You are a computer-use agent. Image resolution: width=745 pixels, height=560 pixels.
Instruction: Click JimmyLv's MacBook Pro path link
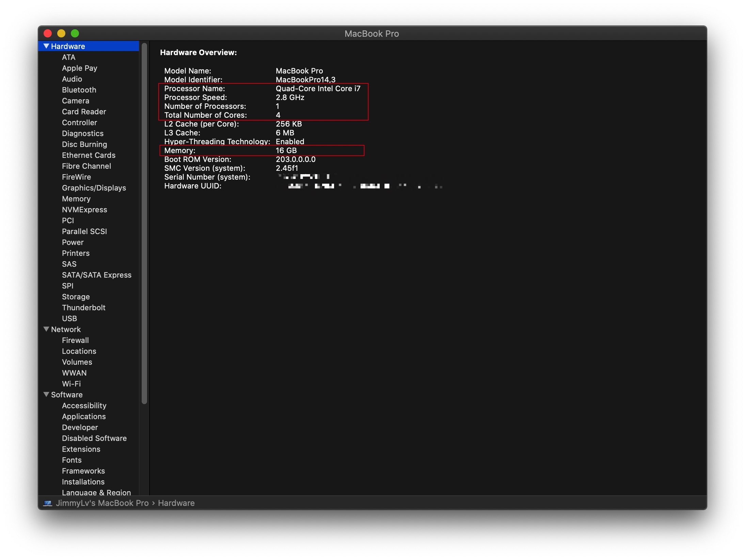pyautogui.click(x=102, y=503)
